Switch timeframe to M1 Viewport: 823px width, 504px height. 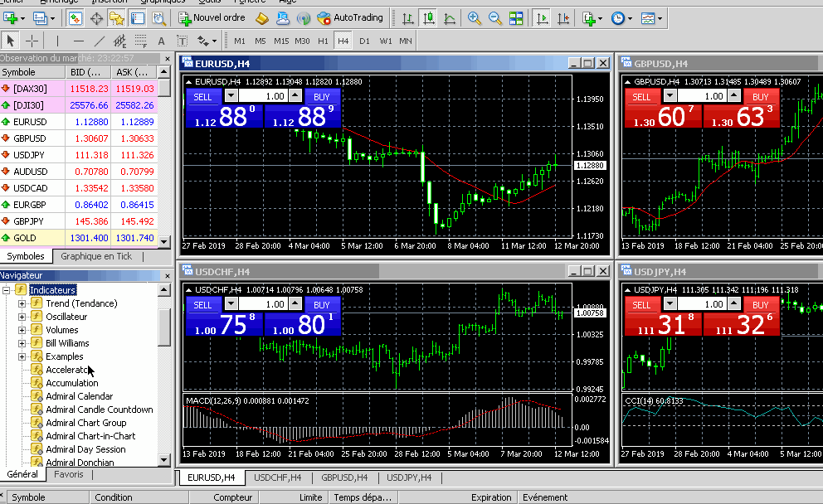pos(239,41)
